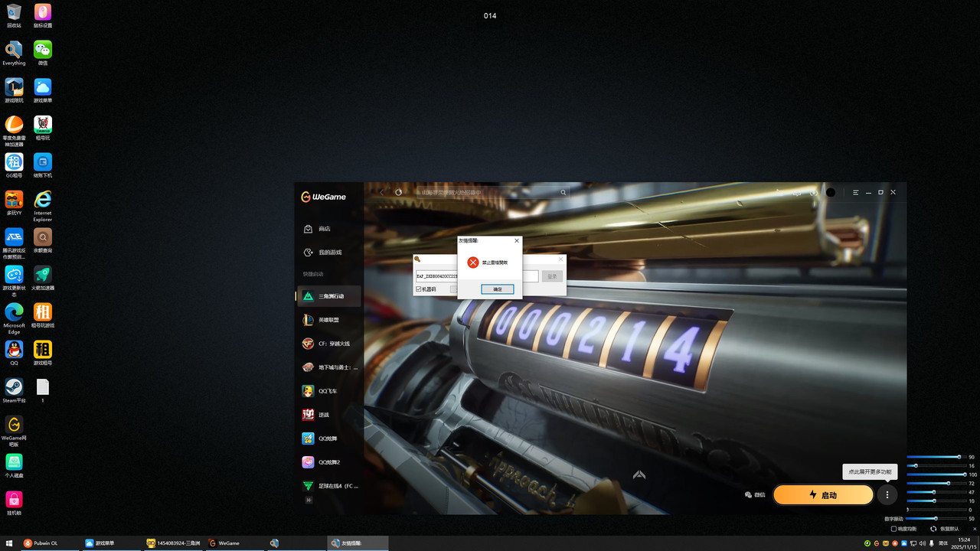The image size is (980, 551).
Task: Switch to 1454083924-三角洲 taskbar item
Action: (x=173, y=543)
